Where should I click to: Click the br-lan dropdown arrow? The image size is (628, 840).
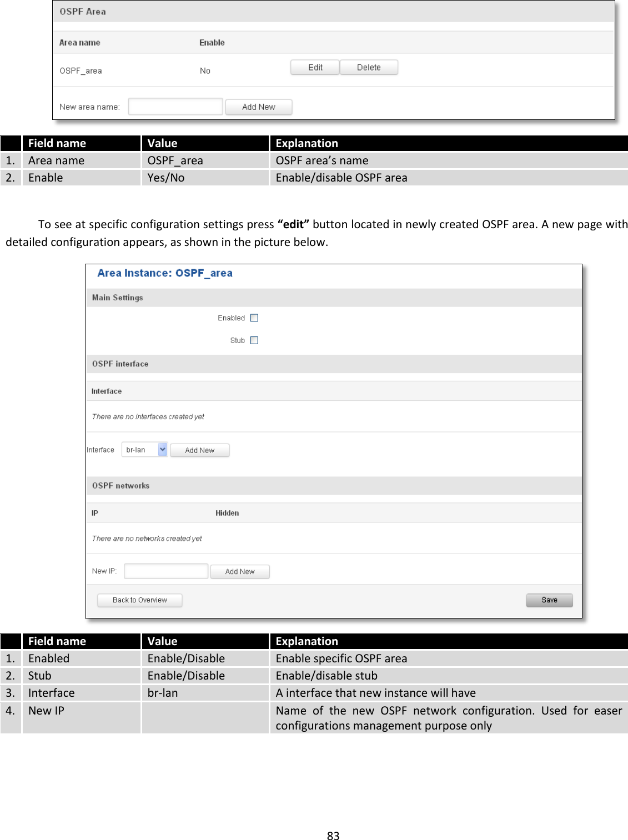coord(162,450)
